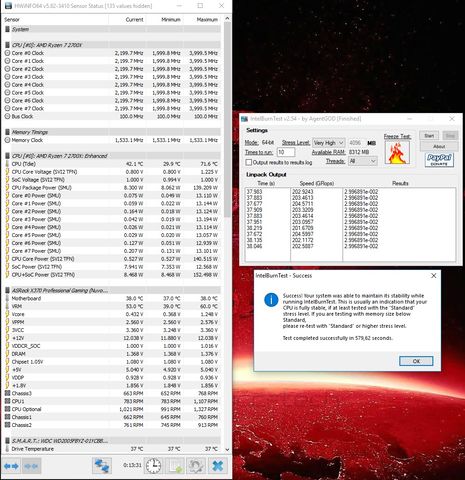465x480 pixels.
Task: Click the ASRock X370 group chip icon
Action: 7,290
